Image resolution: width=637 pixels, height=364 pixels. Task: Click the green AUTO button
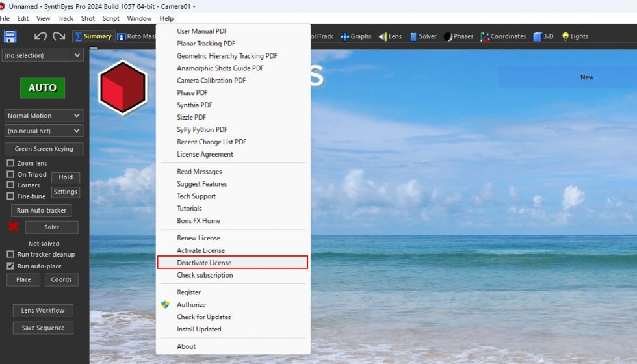43,88
